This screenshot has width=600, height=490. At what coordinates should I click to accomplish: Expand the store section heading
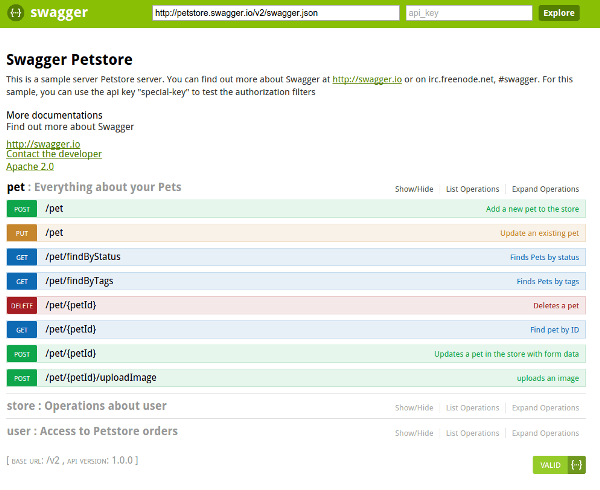point(86,405)
